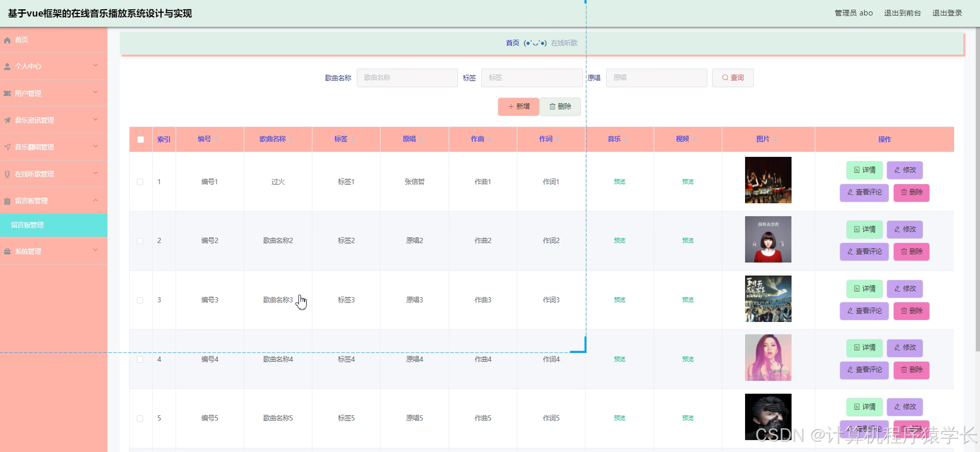
Task: Click the sort arrows in 歌曲名称 column header
Action: tap(291, 139)
